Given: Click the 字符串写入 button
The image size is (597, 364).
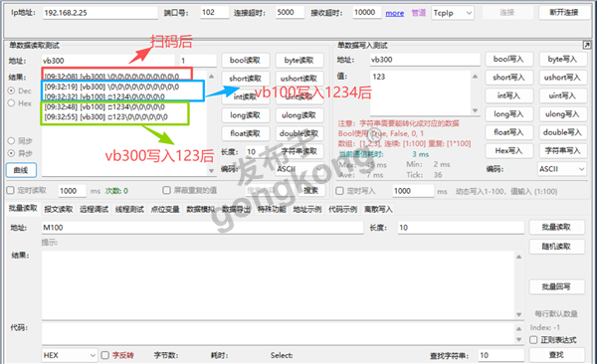Looking at the screenshot, I should pyautogui.click(x=563, y=151).
